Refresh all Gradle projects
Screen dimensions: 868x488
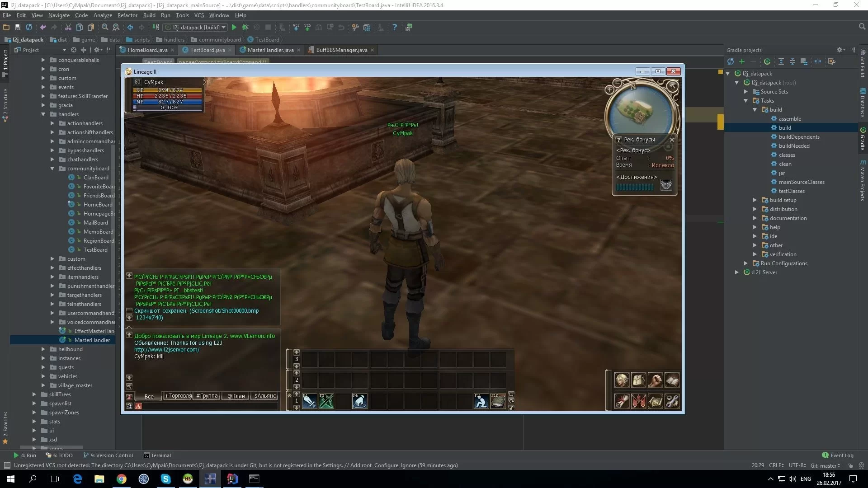click(730, 61)
